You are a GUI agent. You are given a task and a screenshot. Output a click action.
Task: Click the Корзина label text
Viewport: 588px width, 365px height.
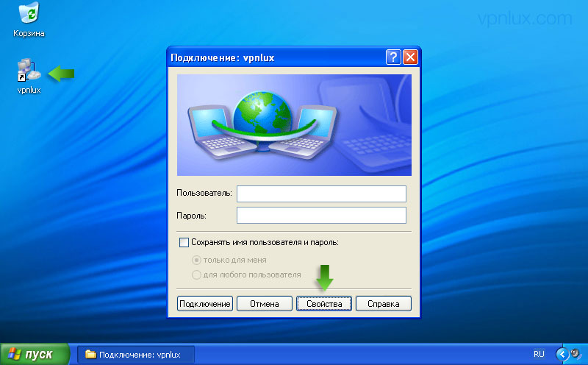point(29,33)
